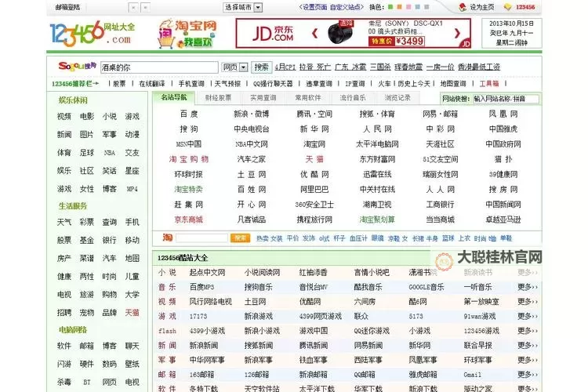Open the 自定义站点 link
588x392 pixels.
[x=346, y=7]
